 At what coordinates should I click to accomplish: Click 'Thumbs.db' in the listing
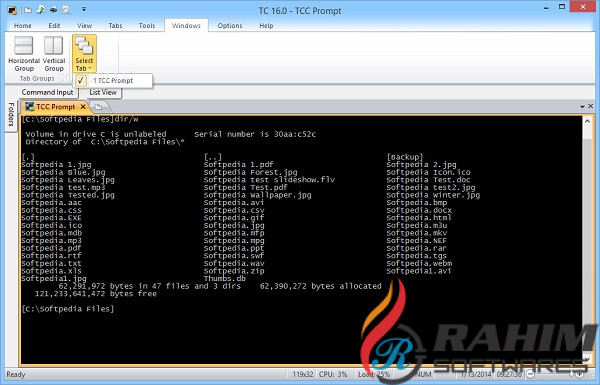click(x=225, y=278)
